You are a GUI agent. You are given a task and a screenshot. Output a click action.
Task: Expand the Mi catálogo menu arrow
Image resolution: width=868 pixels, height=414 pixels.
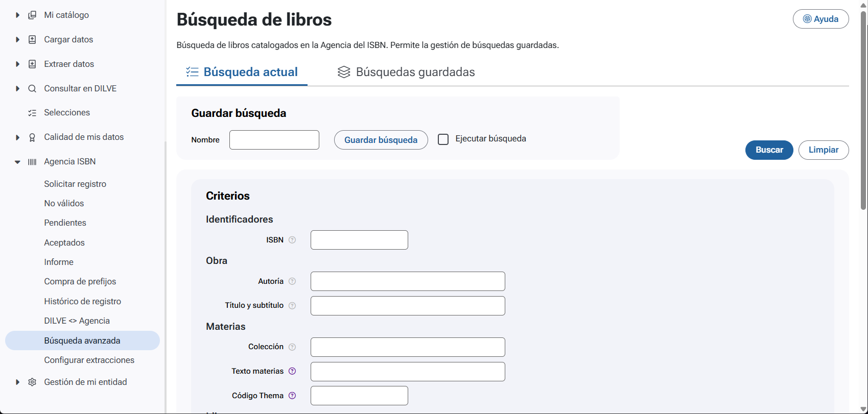(x=17, y=15)
